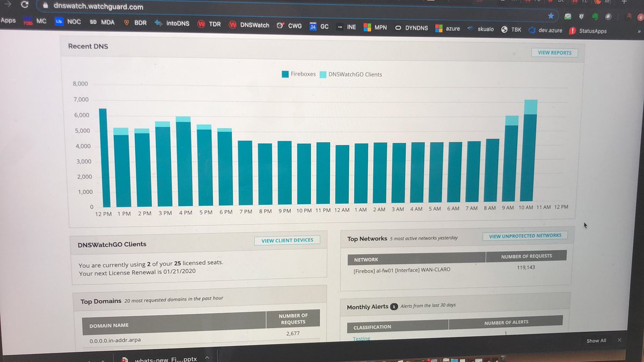Toggle the DNSWatchGO Clients legend swatch
644x362 pixels.
[323, 74]
